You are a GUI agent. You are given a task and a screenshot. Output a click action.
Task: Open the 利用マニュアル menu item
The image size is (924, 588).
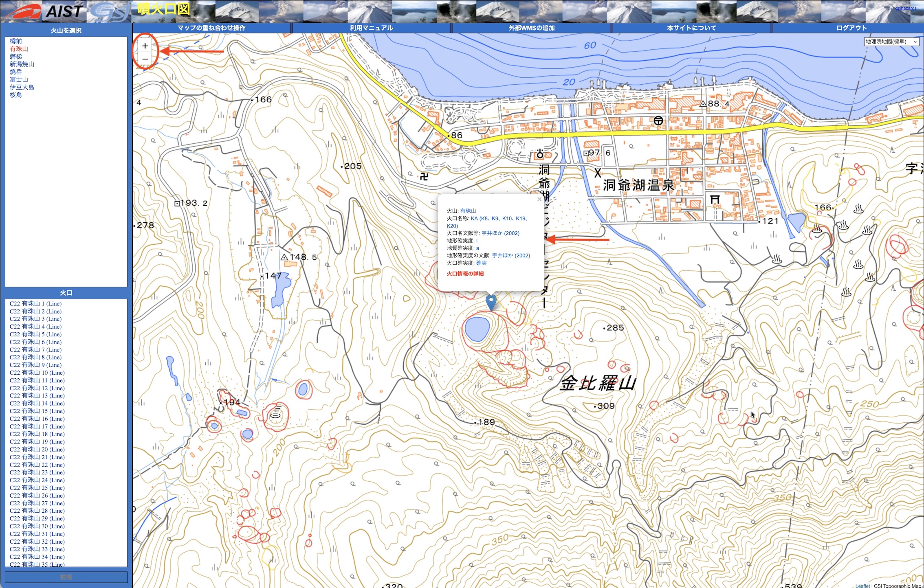[371, 28]
